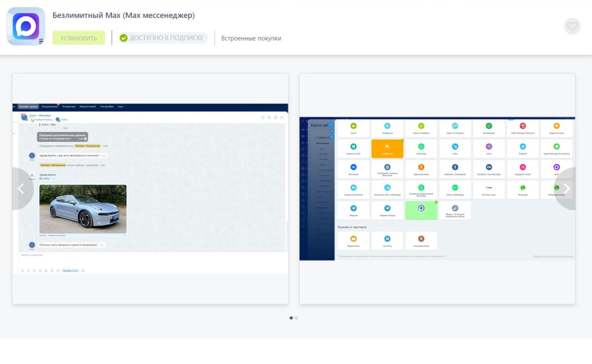
Task: Click the VKontakte tile in channel grid
Action: pos(353,169)
